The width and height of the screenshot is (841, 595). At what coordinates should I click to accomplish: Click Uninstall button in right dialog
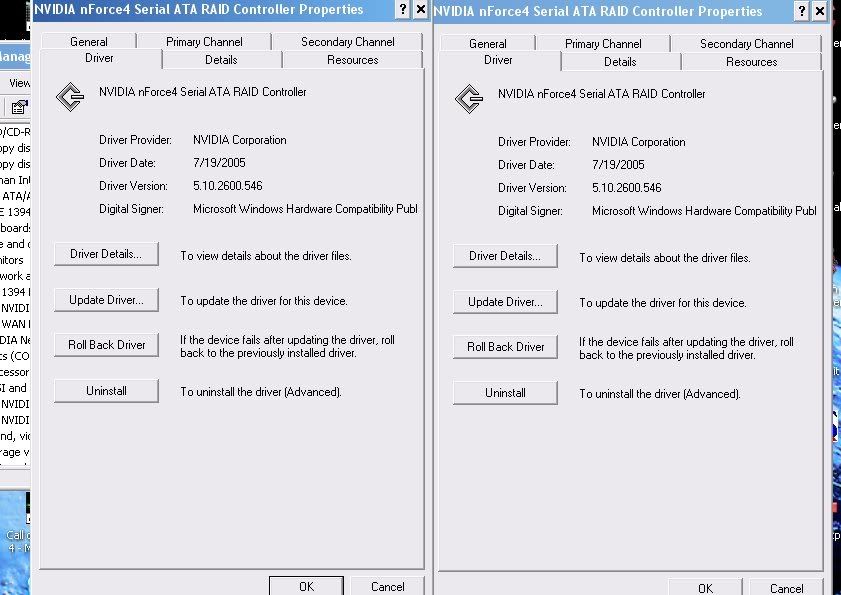(505, 393)
